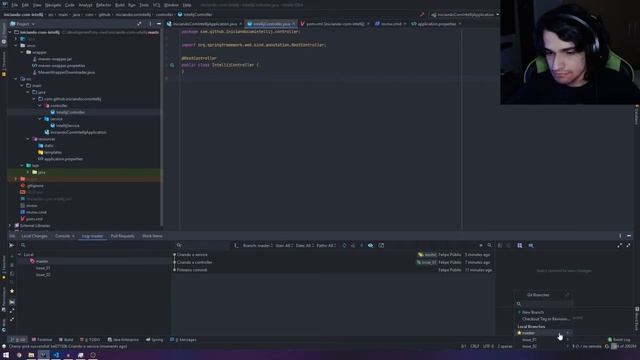
Task: Click the gutter icon beside class IntellijController
Action: (x=172, y=65)
